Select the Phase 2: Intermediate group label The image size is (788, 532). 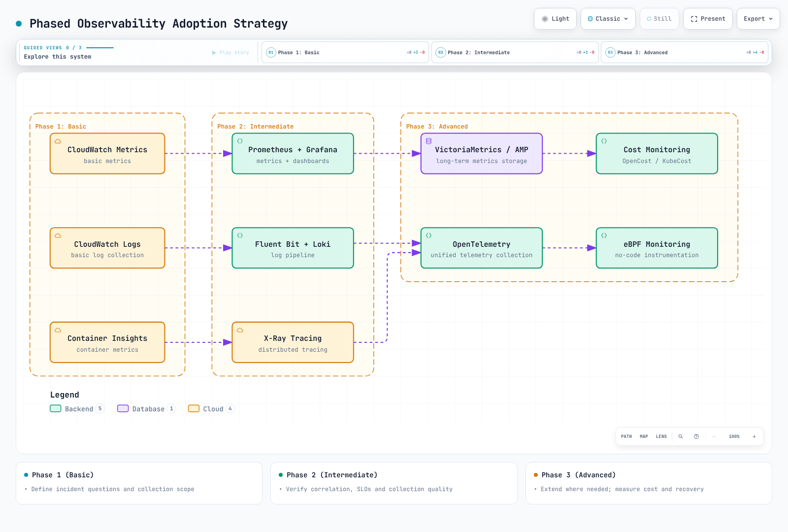[255, 127]
